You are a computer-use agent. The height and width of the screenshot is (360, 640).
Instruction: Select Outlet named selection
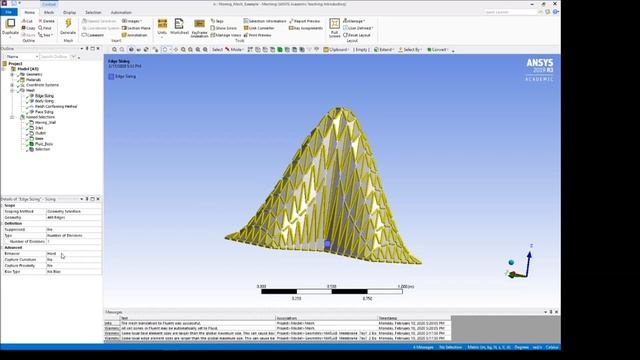click(x=40, y=133)
